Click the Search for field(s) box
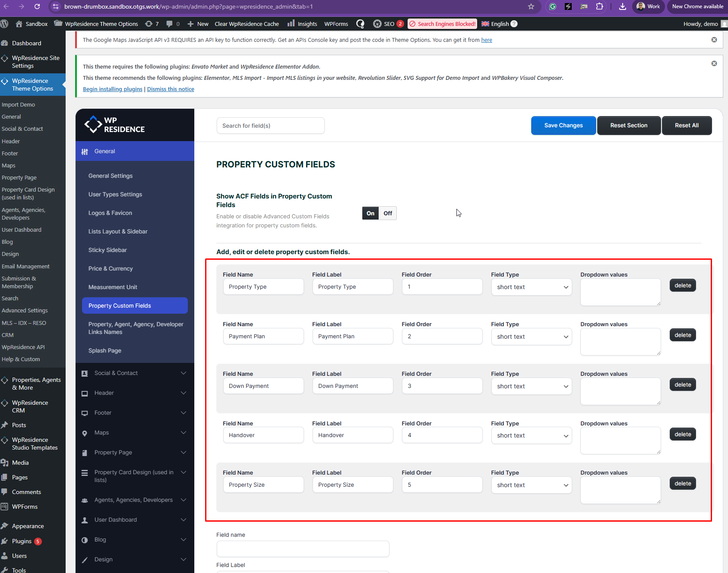This screenshot has width=728, height=573. coord(270,126)
